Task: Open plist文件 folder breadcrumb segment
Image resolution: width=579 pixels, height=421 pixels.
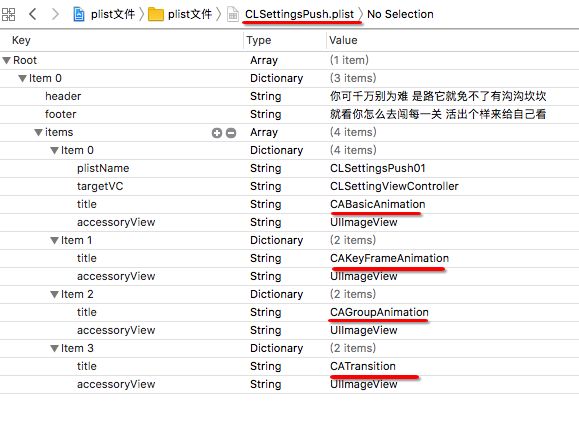Action: click(x=190, y=14)
